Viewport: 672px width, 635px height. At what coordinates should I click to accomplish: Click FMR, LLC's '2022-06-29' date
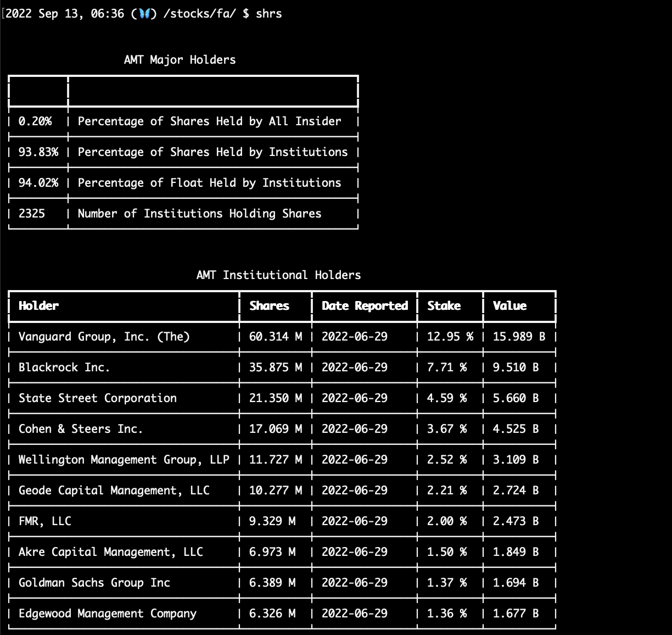(x=355, y=521)
